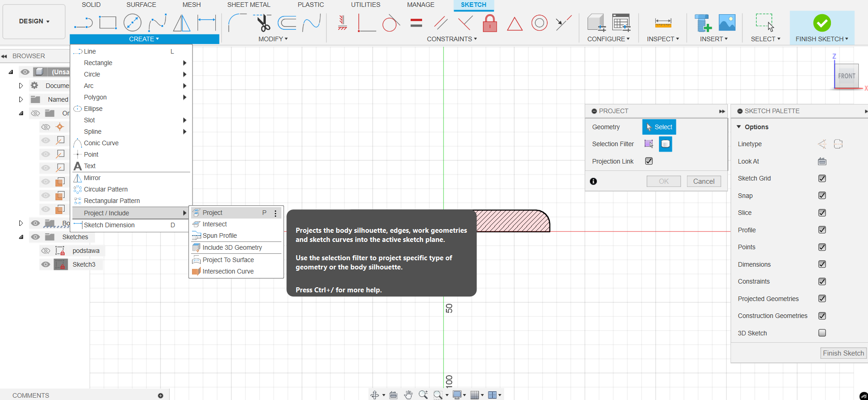Switch to the SURFACE tab

(141, 5)
